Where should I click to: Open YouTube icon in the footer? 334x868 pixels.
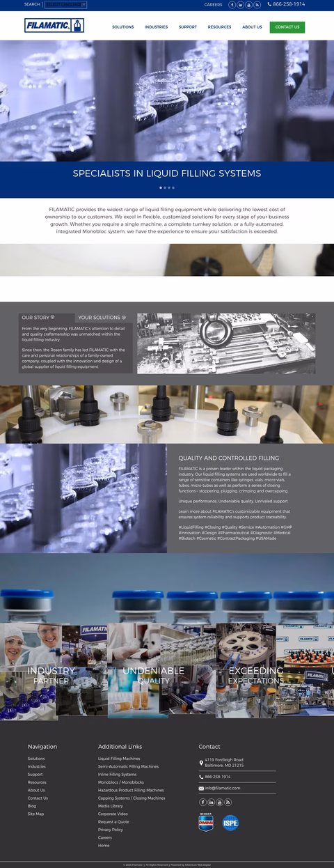coord(220,802)
